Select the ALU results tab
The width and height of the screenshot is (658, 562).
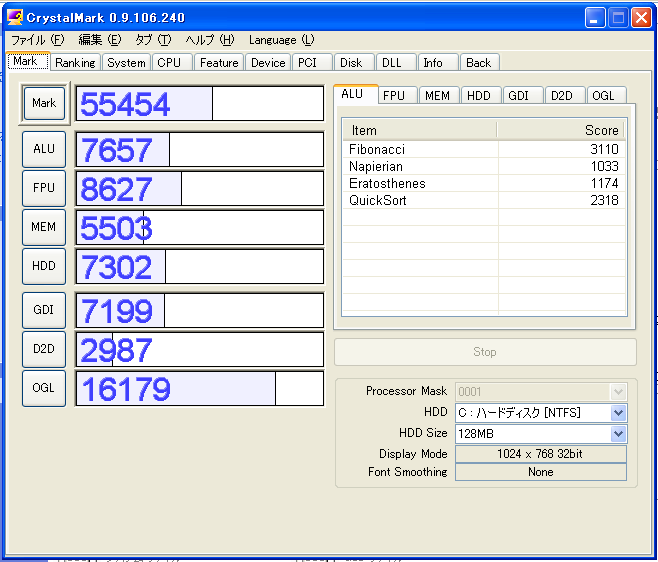pos(356,94)
